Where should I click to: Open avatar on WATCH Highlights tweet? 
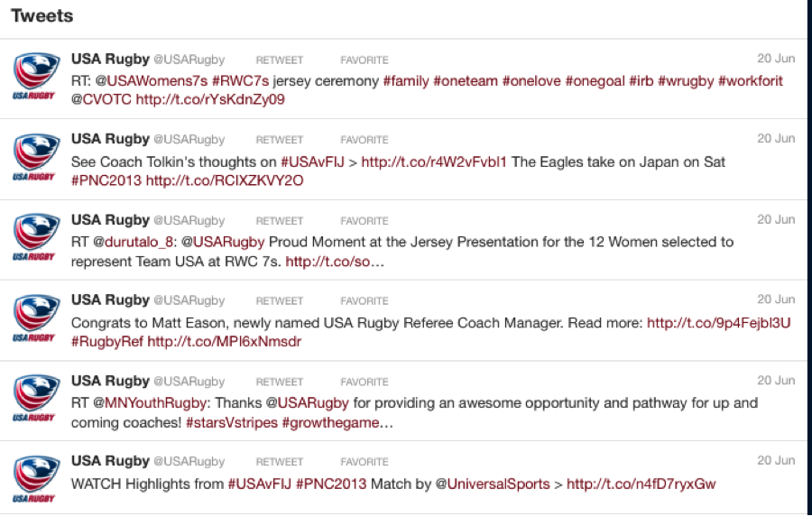click(x=36, y=478)
